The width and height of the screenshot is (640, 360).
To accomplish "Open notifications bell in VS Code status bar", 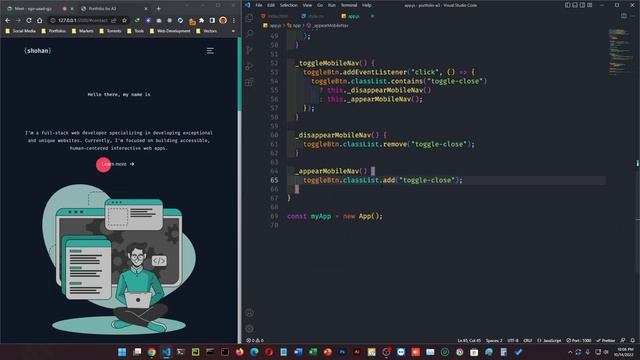I will pos(633,340).
